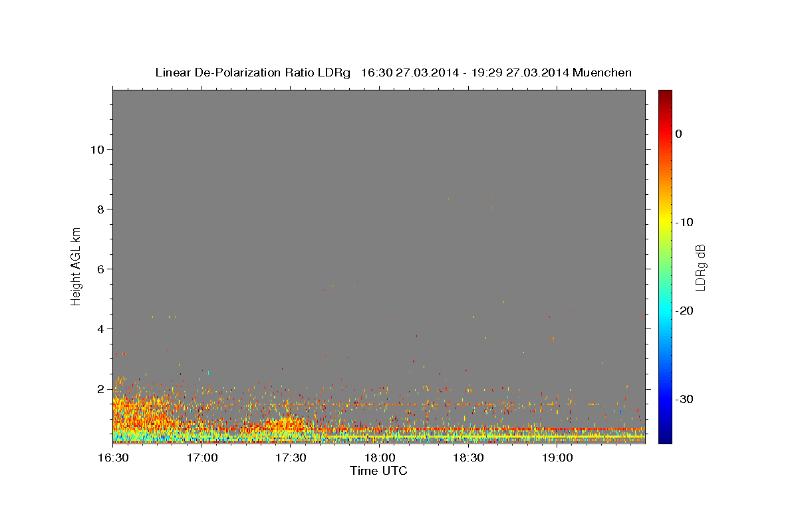798x532 pixels.
Task: Select the 16:30 time tick label
Action: point(113,458)
